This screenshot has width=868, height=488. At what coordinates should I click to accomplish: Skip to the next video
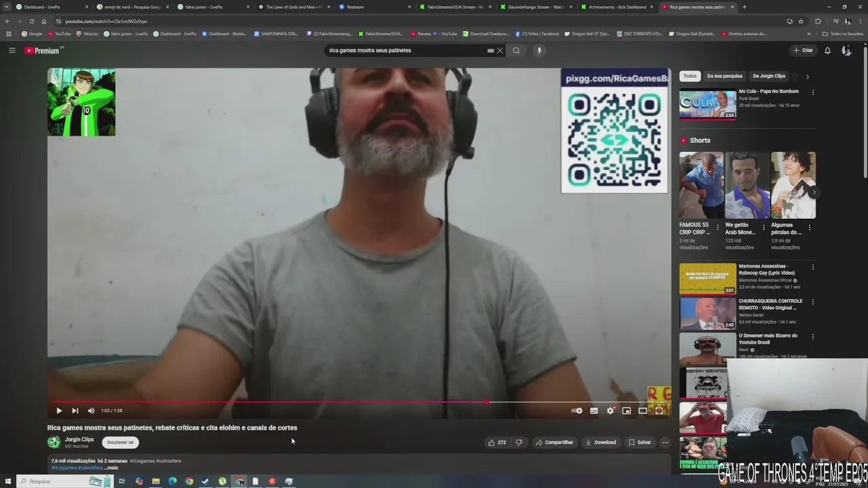coord(75,410)
